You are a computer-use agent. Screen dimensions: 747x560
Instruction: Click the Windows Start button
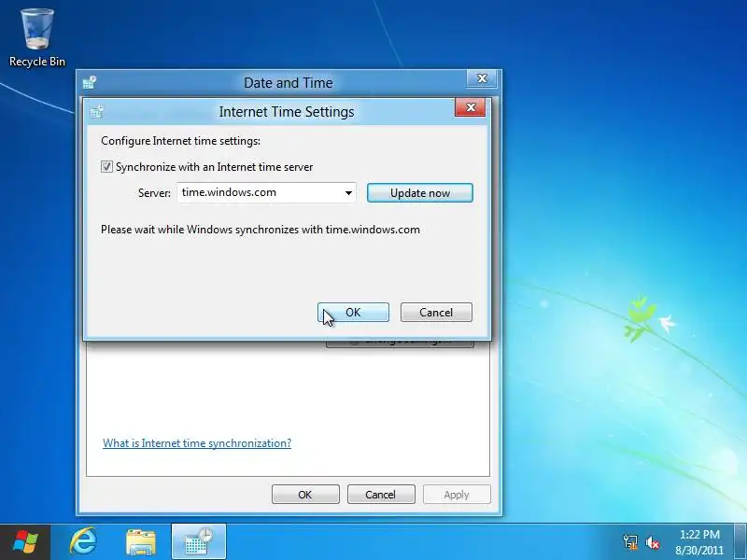pos(25,542)
